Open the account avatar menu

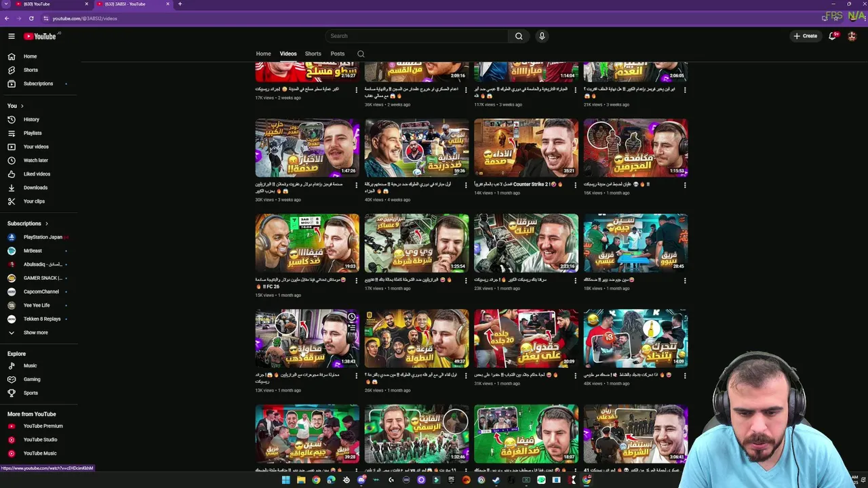tap(852, 36)
